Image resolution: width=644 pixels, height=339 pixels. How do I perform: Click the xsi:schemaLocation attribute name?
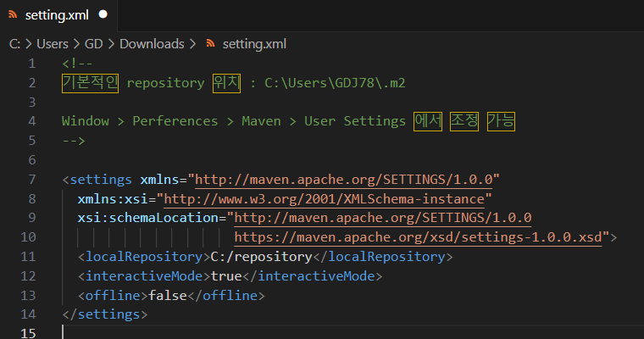tap(147, 217)
